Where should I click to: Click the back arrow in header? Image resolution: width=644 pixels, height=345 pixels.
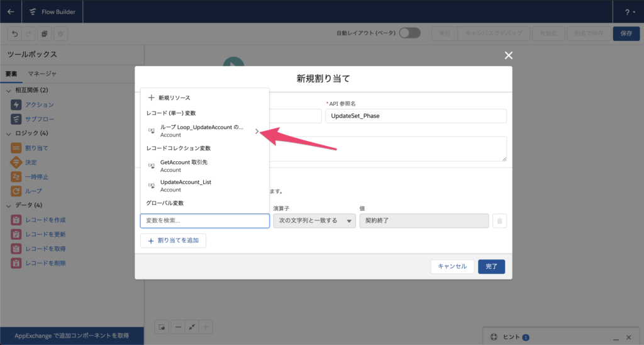11,11
